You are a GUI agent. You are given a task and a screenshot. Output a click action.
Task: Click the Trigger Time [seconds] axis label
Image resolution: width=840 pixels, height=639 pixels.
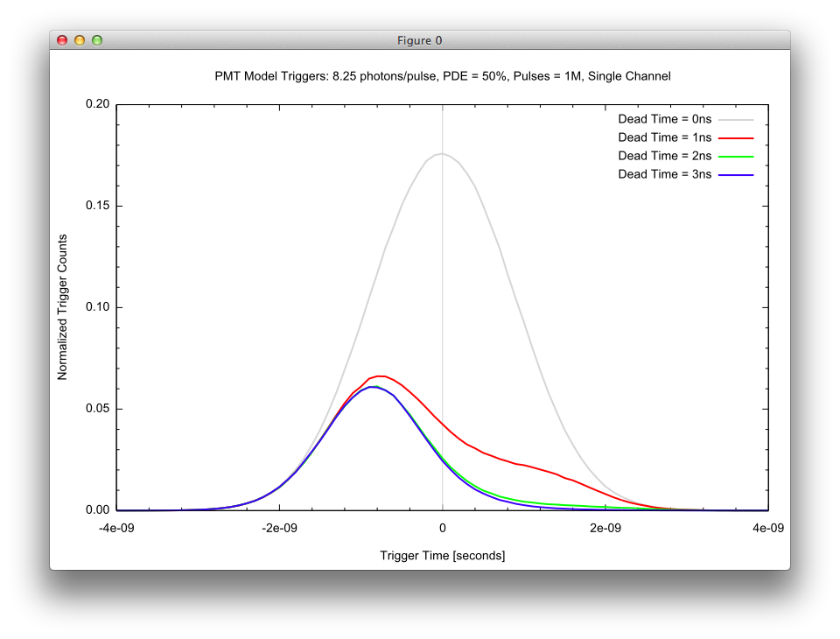(x=442, y=556)
